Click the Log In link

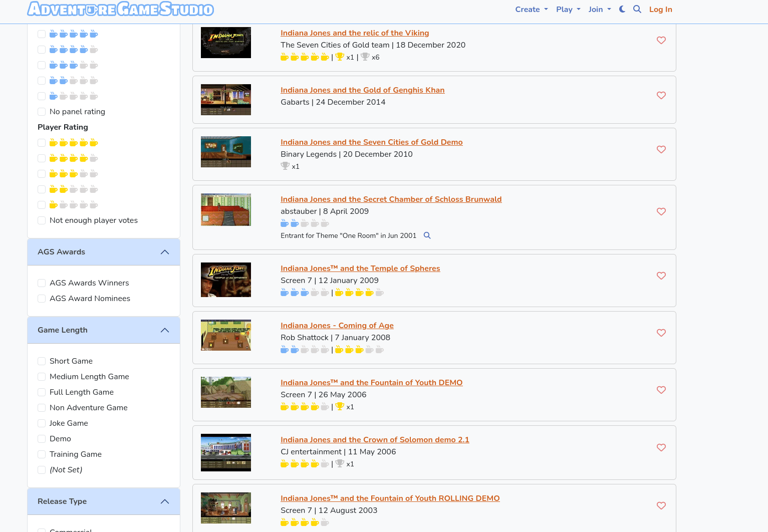(x=660, y=9)
